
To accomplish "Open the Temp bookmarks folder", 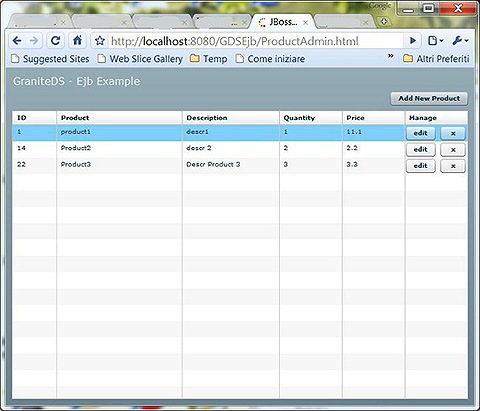I will [209, 59].
